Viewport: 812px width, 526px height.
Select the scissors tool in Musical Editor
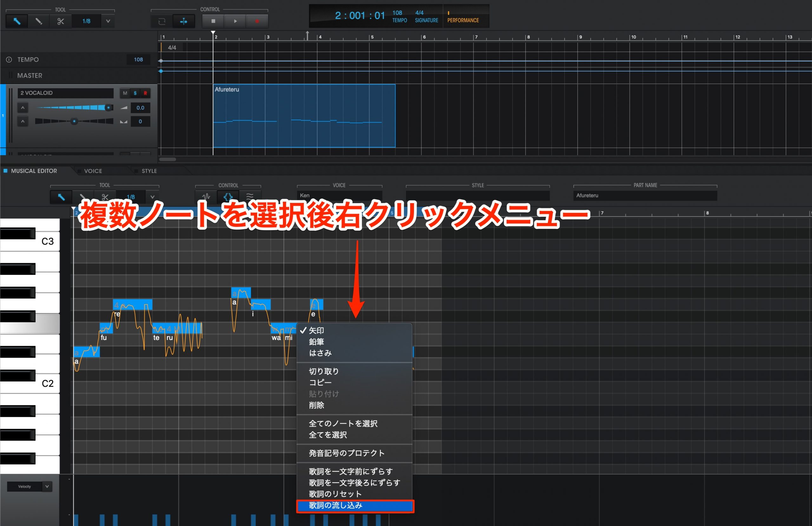point(105,197)
